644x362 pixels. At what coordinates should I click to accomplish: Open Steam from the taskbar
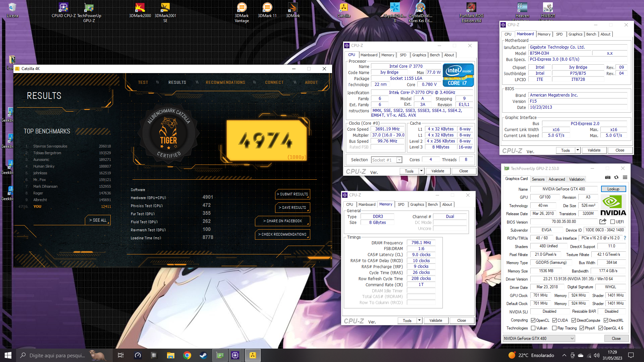click(x=203, y=355)
